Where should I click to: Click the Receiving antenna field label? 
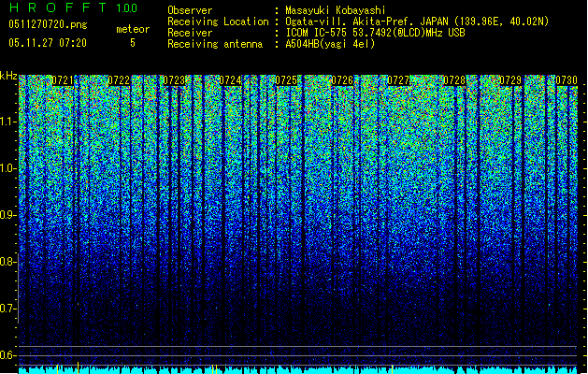coord(215,44)
